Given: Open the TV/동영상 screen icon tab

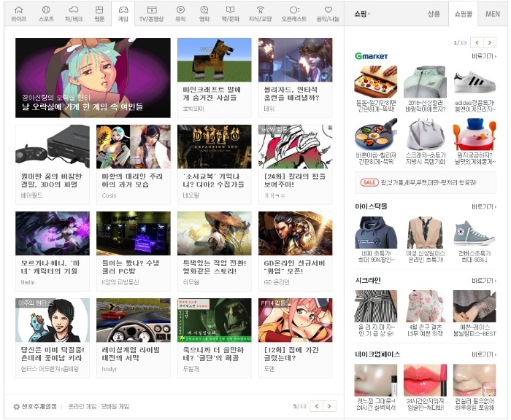Looking at the screenshot, I should pos(152,14).
